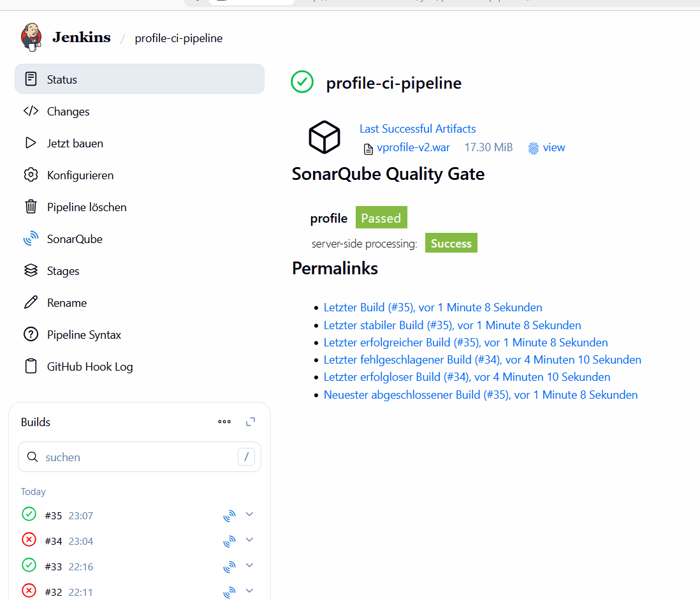Open SonarQube via the wave icon
The width and height of the screenshot is (700, 599).
coord(31,239)
